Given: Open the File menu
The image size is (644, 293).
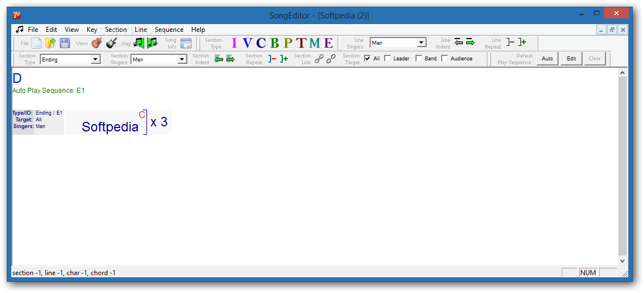Looking at the screenshot, I should pos(33,30).
